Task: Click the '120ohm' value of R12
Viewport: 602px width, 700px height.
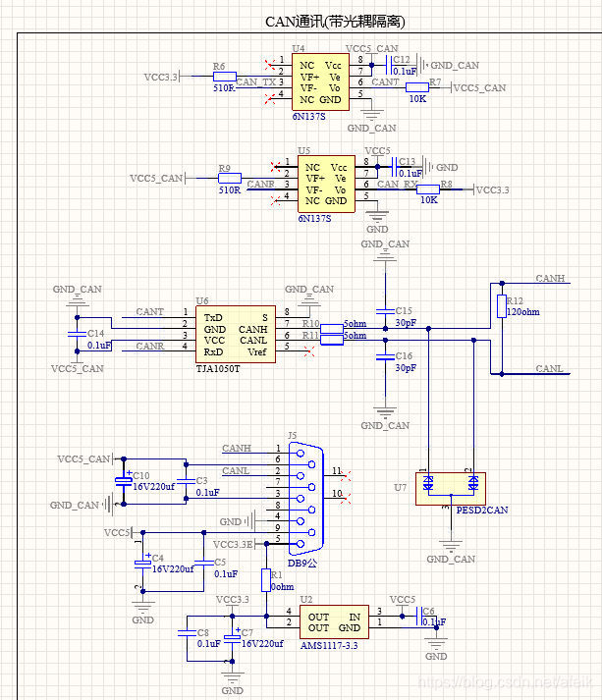Action: pos(523,312)
